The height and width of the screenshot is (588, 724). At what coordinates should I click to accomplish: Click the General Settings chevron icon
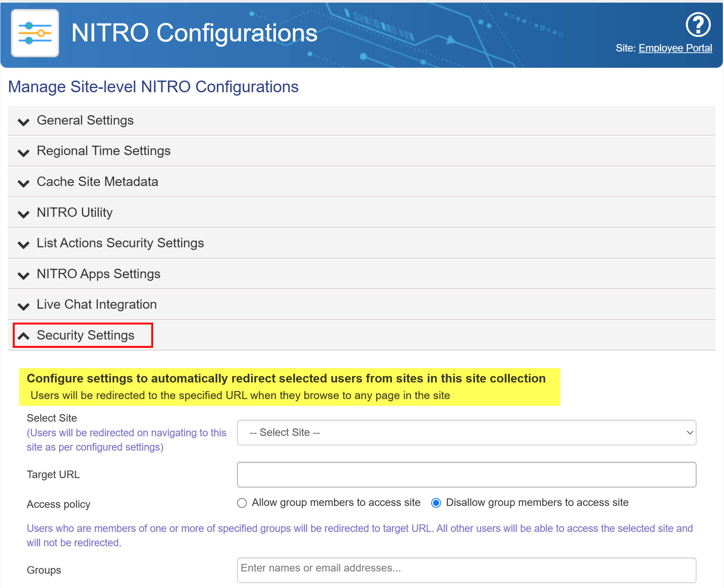click(24, 122)
